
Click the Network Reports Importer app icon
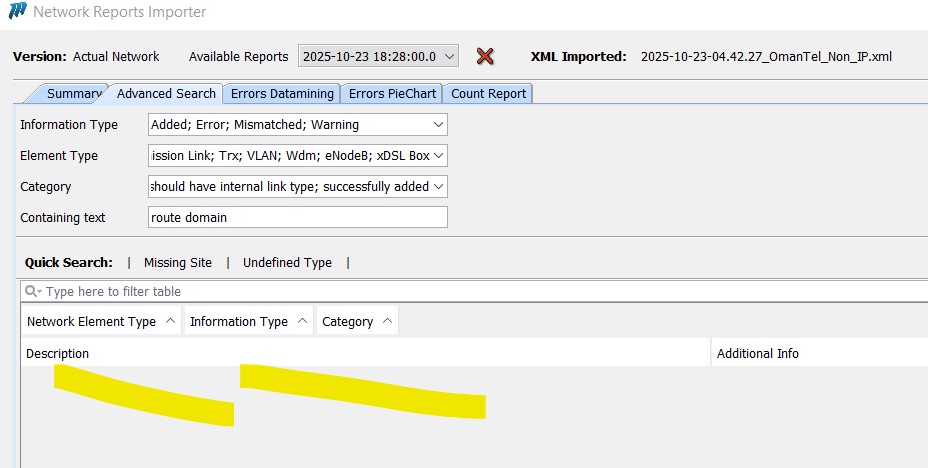15,12
